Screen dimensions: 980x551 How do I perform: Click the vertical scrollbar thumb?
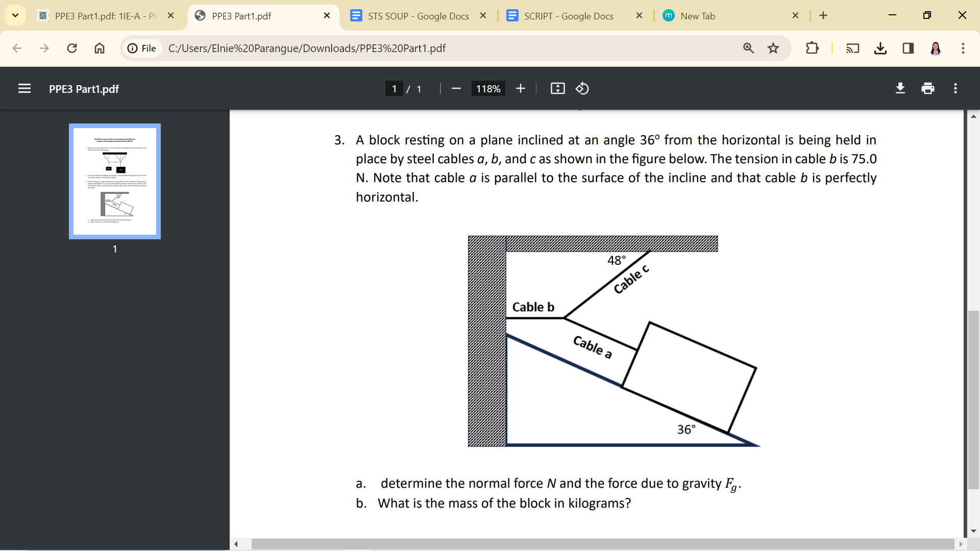click(x=973, y=399)
